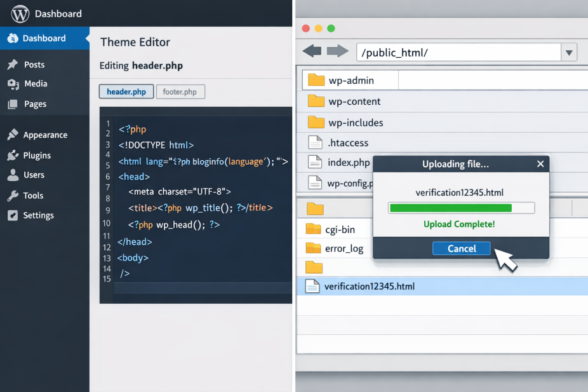Image resolution: width=588 pixels, height=392 pixels.
Task: Open the Media menu item
Action: (x=36, y=84)
